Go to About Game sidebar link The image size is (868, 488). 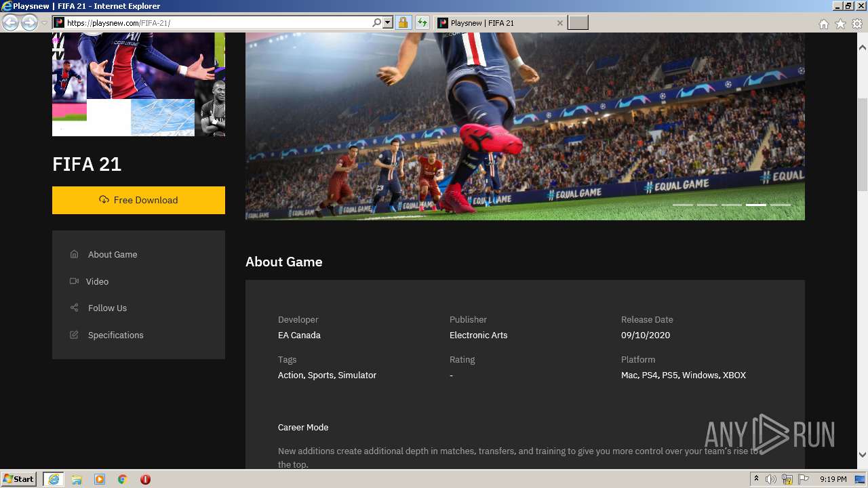tap(113, 254)
